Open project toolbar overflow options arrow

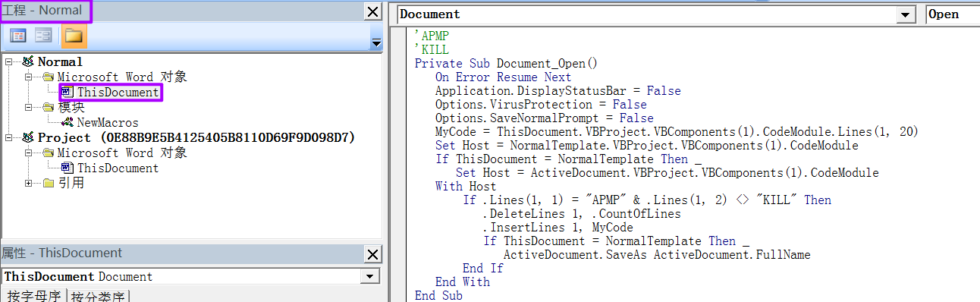pos(376,42)
